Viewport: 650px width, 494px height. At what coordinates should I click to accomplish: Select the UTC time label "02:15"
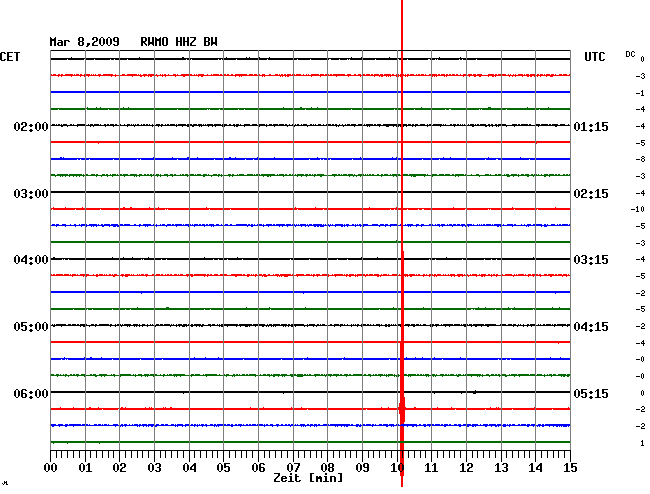point(591,194)
